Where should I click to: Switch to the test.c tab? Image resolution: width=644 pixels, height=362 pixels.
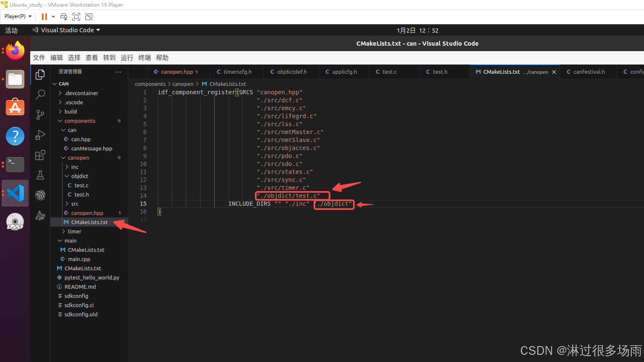pos(394,72)
